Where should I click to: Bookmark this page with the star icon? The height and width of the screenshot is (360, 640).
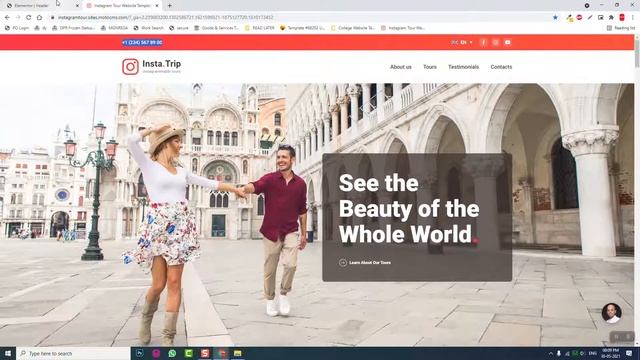pyautogui.click(x=555, y=18)
